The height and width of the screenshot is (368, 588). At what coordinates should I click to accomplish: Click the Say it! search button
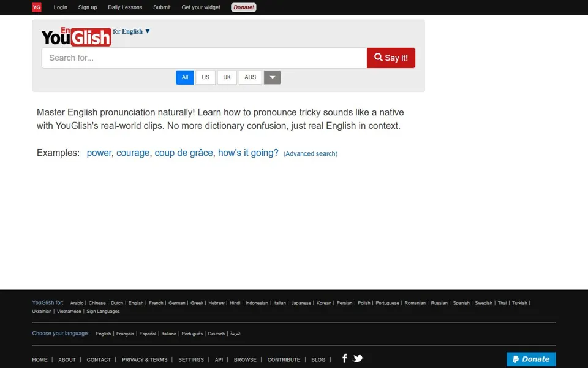pos(391,58)
